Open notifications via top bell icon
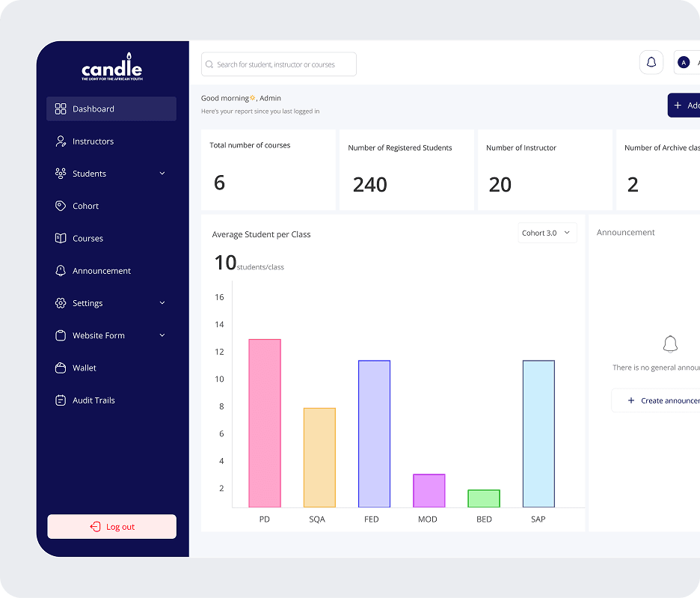Viewport: 700px width, 598px height. point(651,63)
